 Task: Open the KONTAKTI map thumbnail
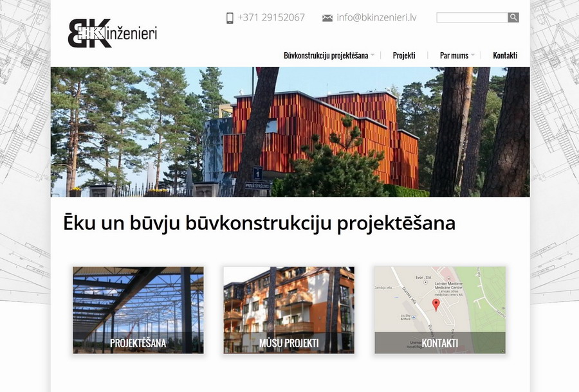pos(440,310)
